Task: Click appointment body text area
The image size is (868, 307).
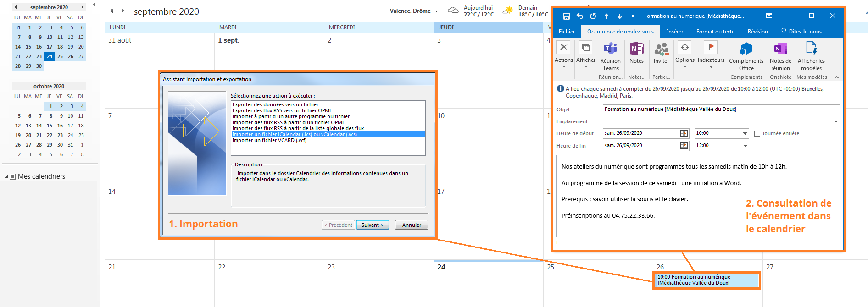Action: [x=698, y=196]
